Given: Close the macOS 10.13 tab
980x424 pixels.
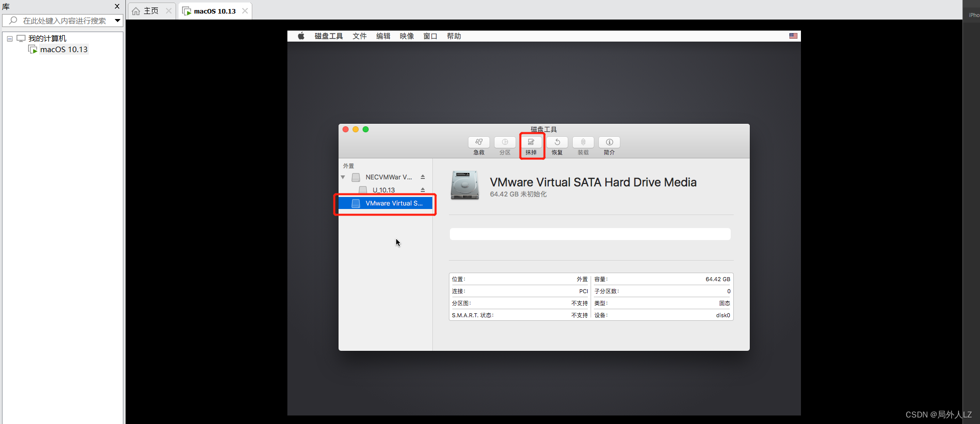Looking at the screenshot, I should click(x=245, y=11).
